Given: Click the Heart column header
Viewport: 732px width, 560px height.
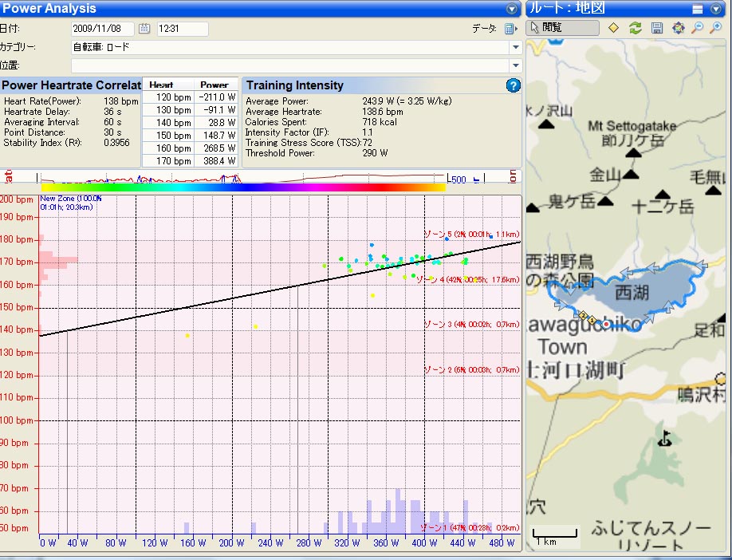Looking at the screenshot, I should 161,85.
